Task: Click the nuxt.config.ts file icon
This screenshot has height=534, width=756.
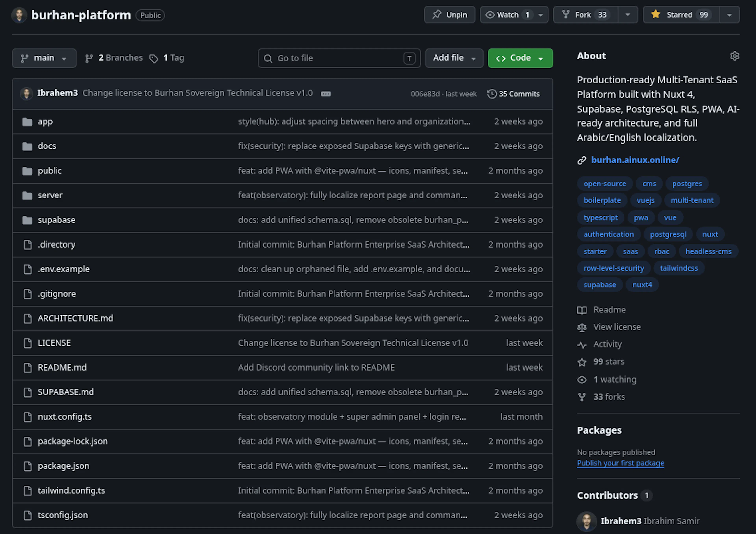Action: click(28, 417)
